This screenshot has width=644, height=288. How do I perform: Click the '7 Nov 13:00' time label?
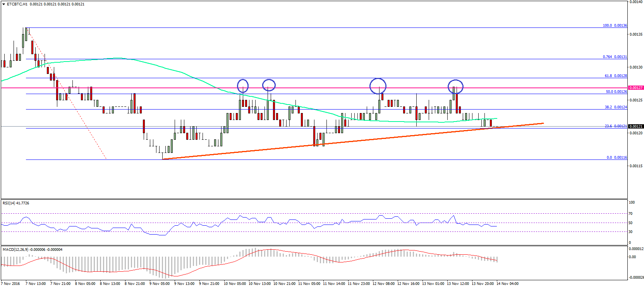(x=36, y=284)
